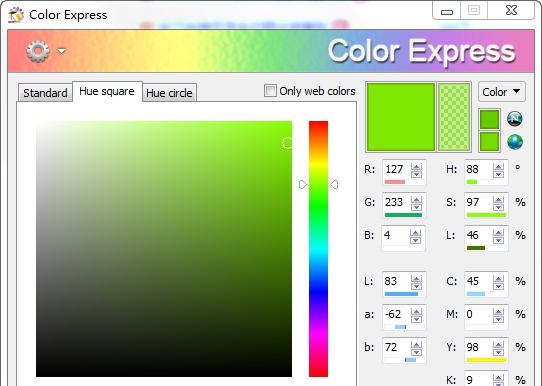Click the G value field showing 233
The width and height of the screenshot is (542, 386).
396,202
